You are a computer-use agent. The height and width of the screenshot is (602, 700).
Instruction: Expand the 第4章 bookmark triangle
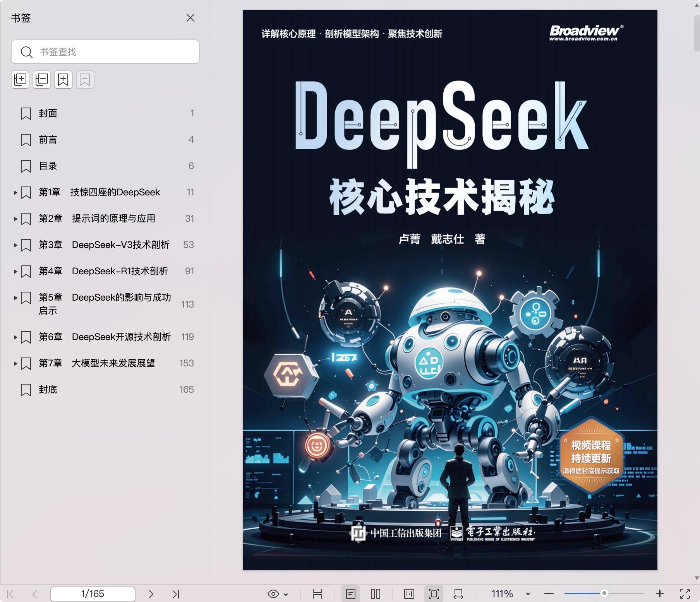[x=15, y=271]
